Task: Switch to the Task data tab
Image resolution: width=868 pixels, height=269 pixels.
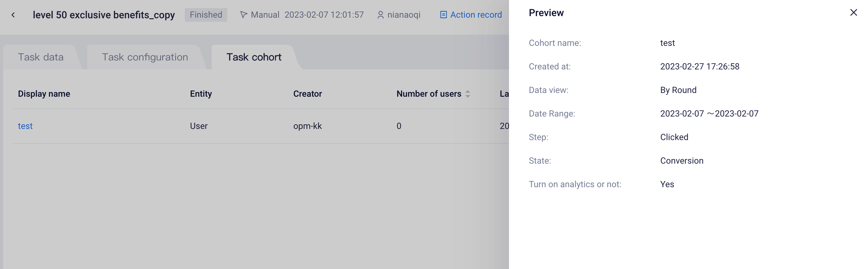Action: (x=41, y=57)
